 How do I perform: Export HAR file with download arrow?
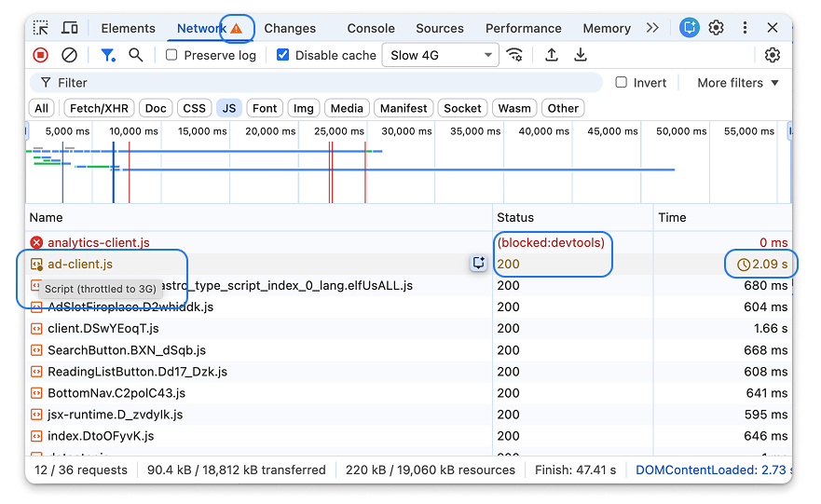click(x=581, y=55)
